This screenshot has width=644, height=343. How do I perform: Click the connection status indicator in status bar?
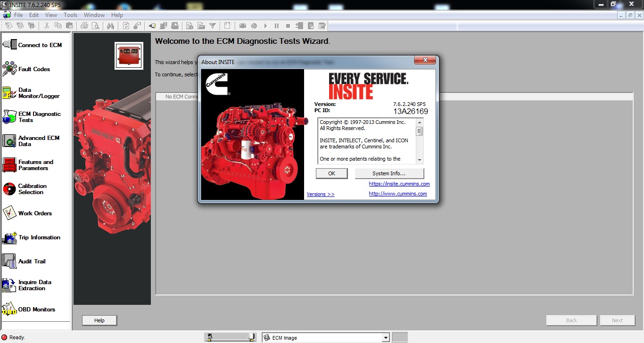click(x=231, y=337)
